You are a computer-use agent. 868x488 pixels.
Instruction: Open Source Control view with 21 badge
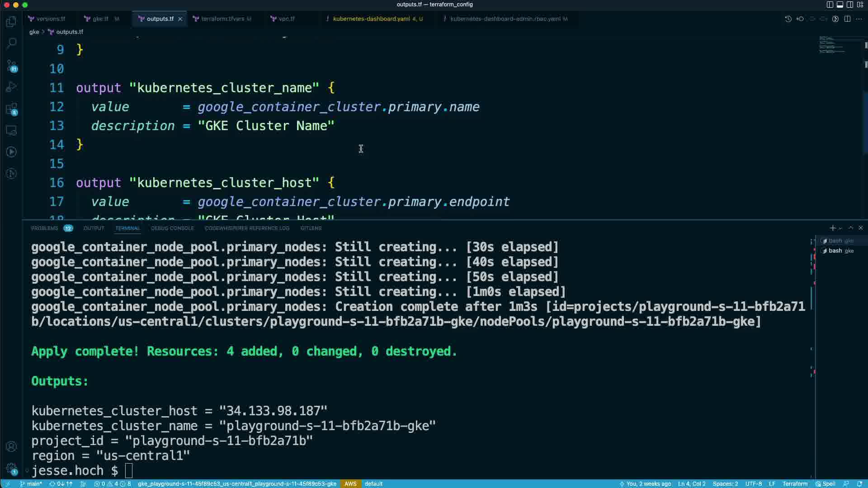tap(11, 66)
